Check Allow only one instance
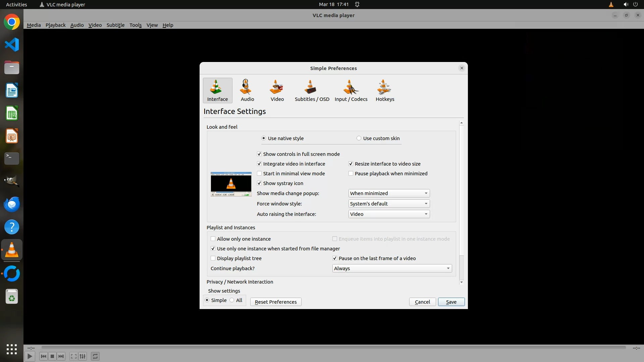The height and width of the screenshot is (362, 644). [213, 239]
